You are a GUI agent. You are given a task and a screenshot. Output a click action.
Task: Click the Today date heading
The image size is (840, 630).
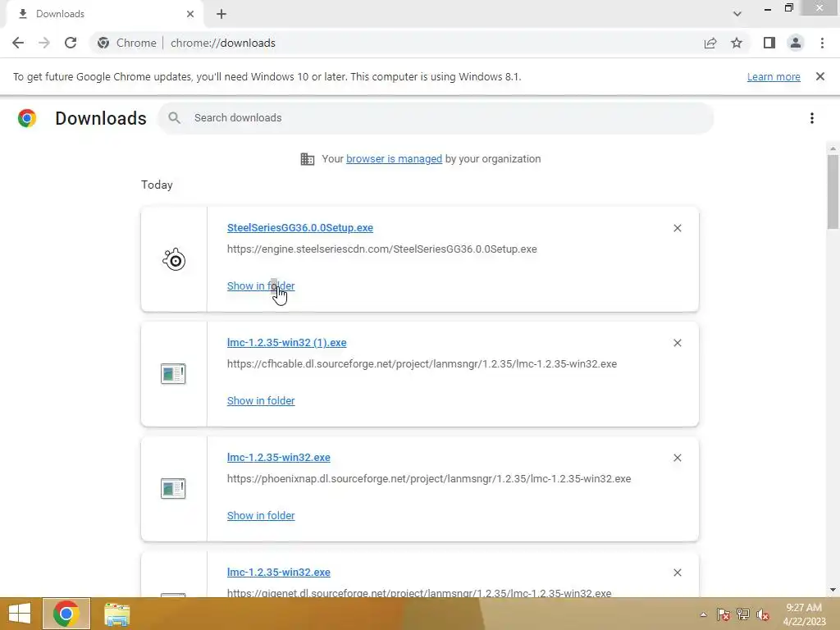pyautogui.click(x=157, y=185)
